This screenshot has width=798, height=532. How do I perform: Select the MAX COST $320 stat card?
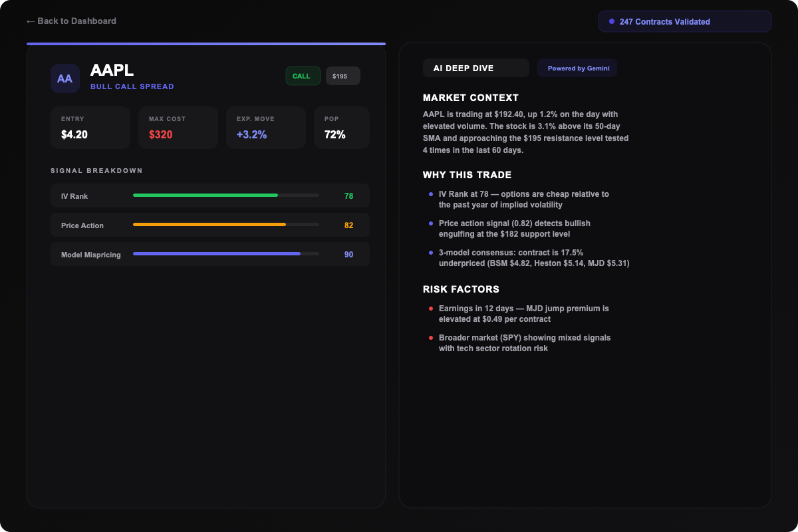(178, 127)
